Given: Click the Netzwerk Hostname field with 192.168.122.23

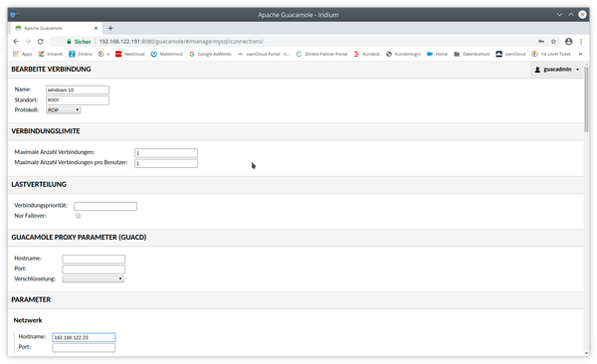Looking at the screenshot, I should tap(84, 338).
